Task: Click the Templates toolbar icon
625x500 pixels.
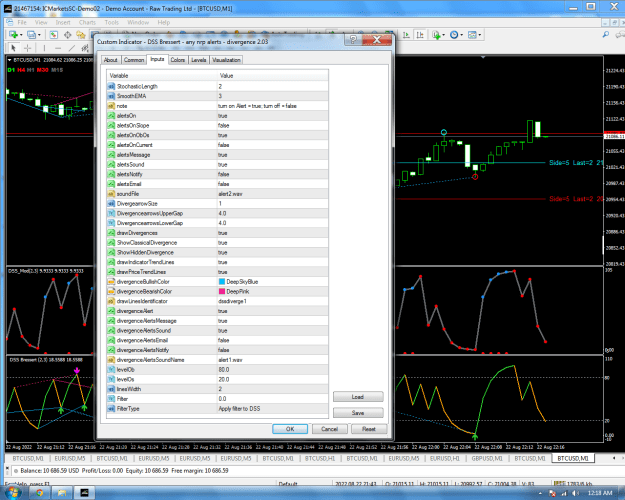Action: tap(472, 35)
